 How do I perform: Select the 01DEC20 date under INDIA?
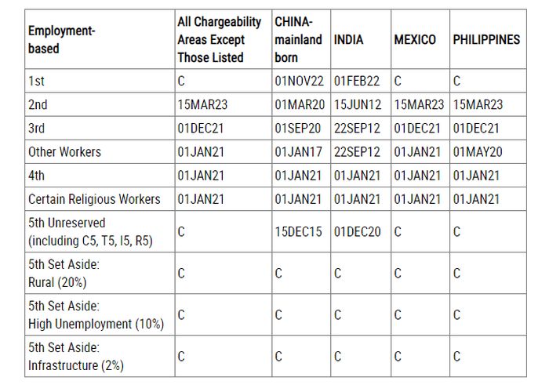coord(357,232)
